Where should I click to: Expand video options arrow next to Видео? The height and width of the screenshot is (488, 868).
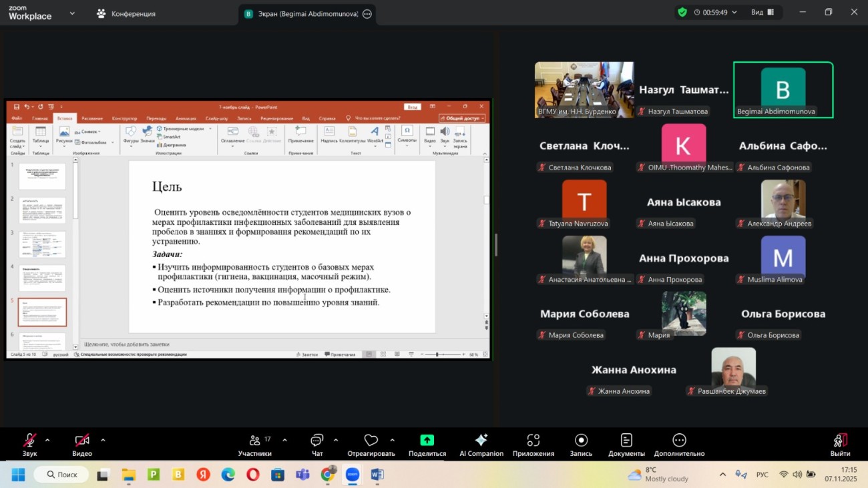[103, 440]
